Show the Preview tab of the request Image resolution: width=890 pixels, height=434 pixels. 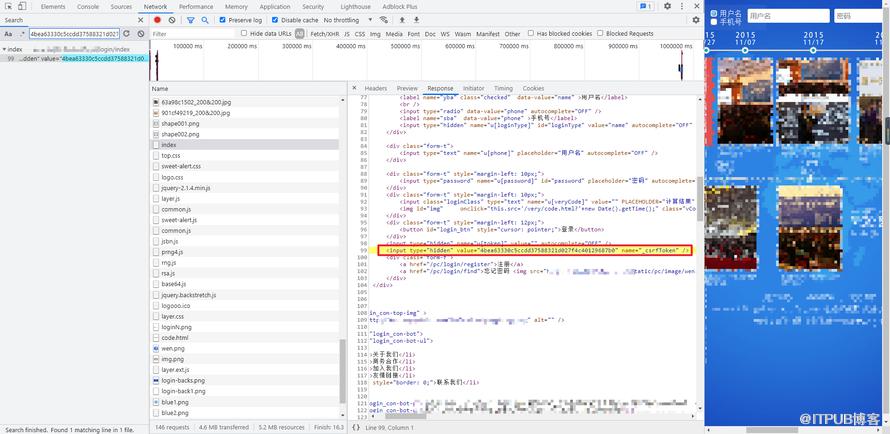pos(407,89)
